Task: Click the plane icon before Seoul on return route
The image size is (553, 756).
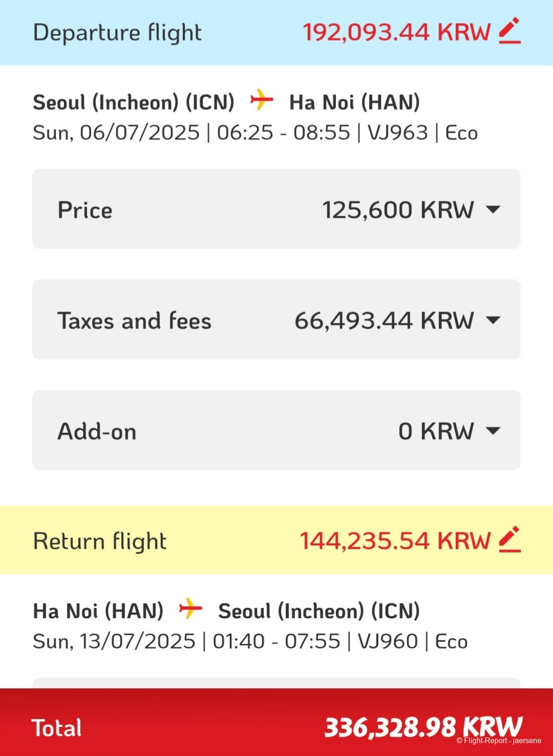Action: coord(190,609)
